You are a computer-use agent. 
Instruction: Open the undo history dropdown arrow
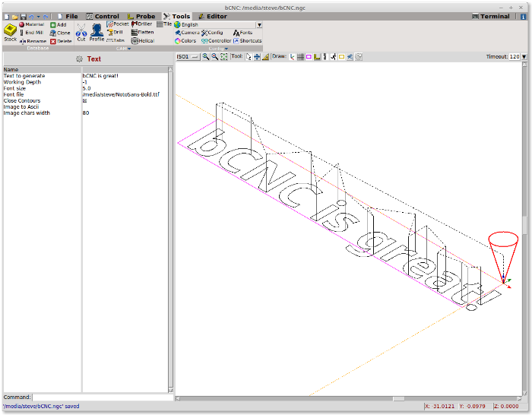pos(38,17)
